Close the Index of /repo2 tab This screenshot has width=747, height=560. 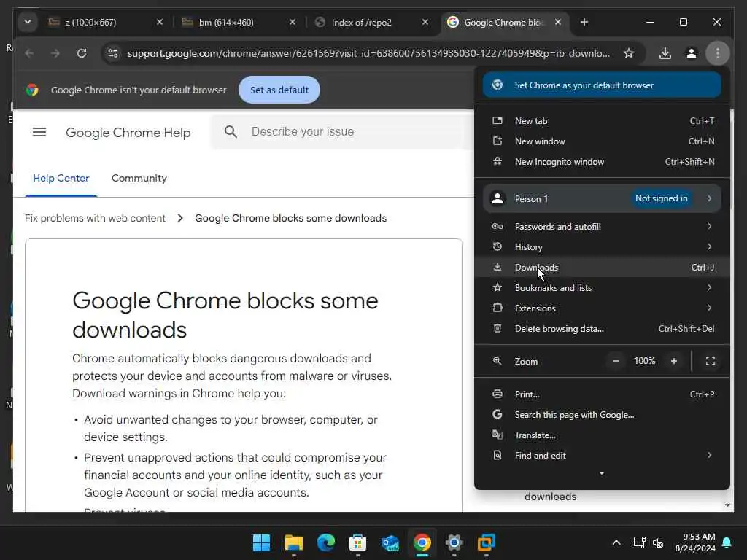point(425,22)
